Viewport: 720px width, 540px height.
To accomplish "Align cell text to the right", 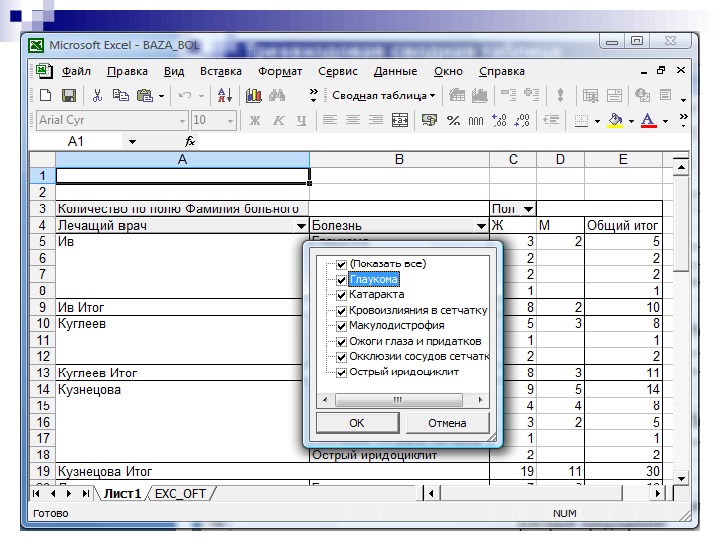I will [376, 120].
